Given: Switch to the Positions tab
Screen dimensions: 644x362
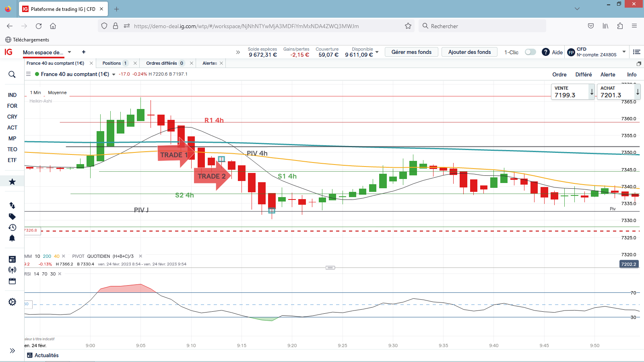Looking at the screenshot, I should pos(111,63).
